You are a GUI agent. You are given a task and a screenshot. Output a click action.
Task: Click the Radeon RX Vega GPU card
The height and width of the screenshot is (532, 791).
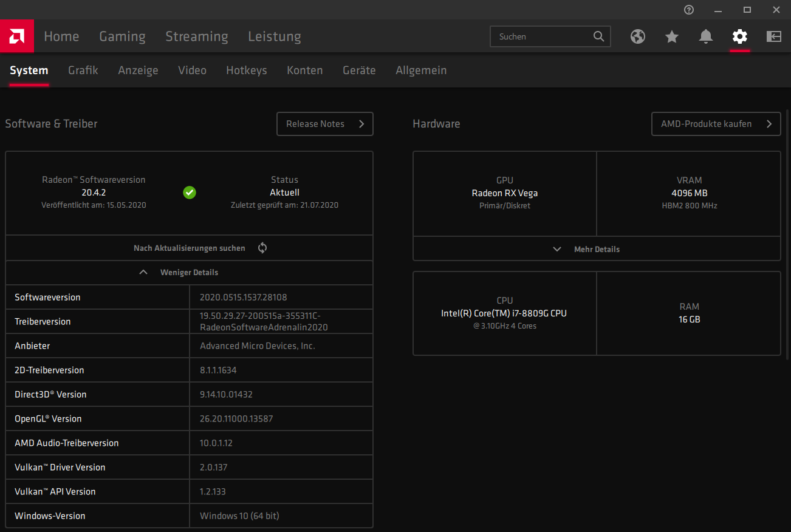504,193
